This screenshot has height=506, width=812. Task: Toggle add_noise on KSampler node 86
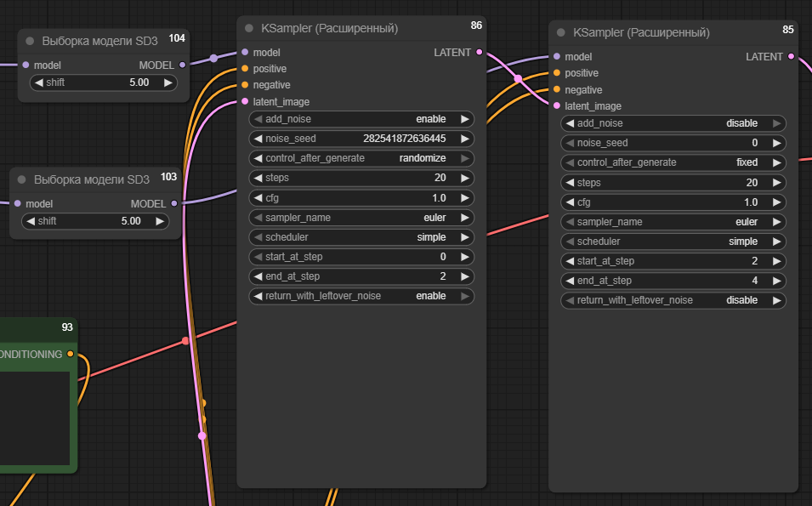coord(361,119)
